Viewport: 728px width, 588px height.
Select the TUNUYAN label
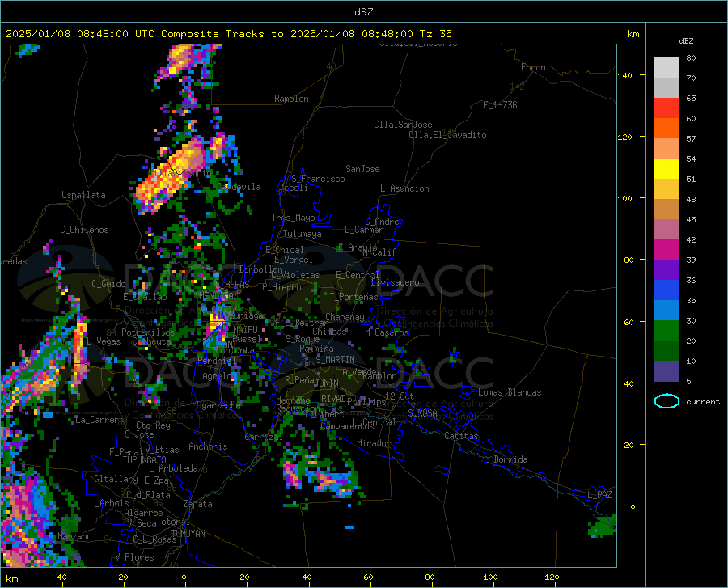tap(188, 534)
